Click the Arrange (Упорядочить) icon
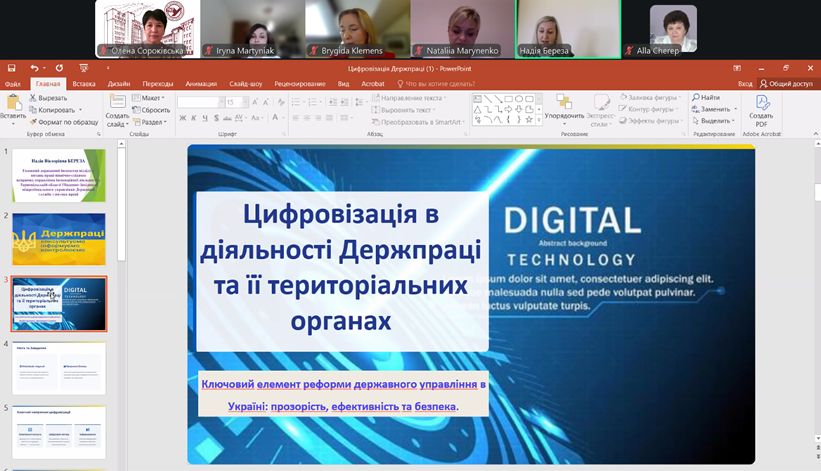The image size is (821, 471). [563, 103]
